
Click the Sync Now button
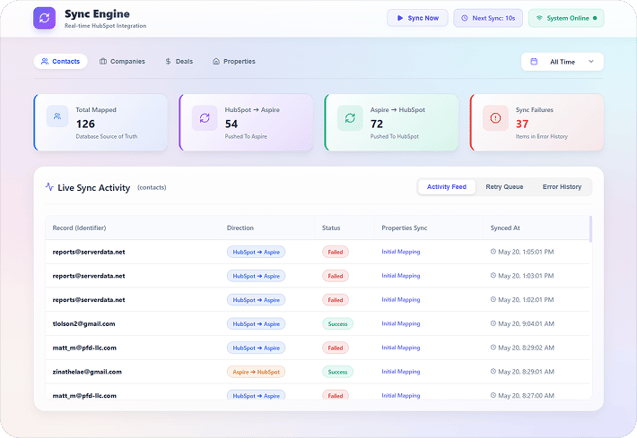point(417,18)
